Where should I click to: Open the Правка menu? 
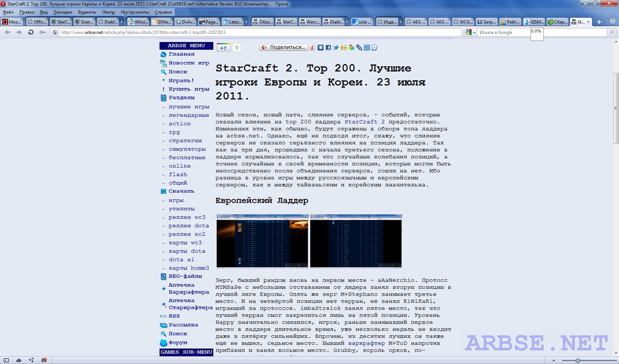pos(27,12)
